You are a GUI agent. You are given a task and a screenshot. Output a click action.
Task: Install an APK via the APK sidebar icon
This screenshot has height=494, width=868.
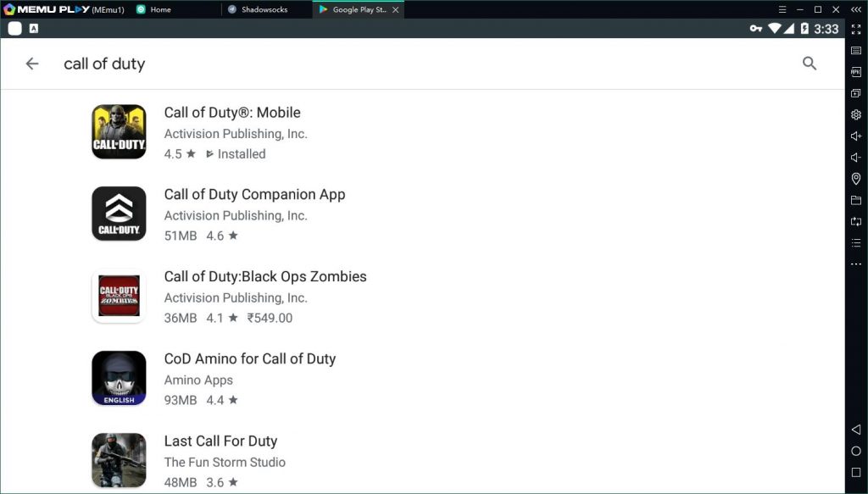855,71
